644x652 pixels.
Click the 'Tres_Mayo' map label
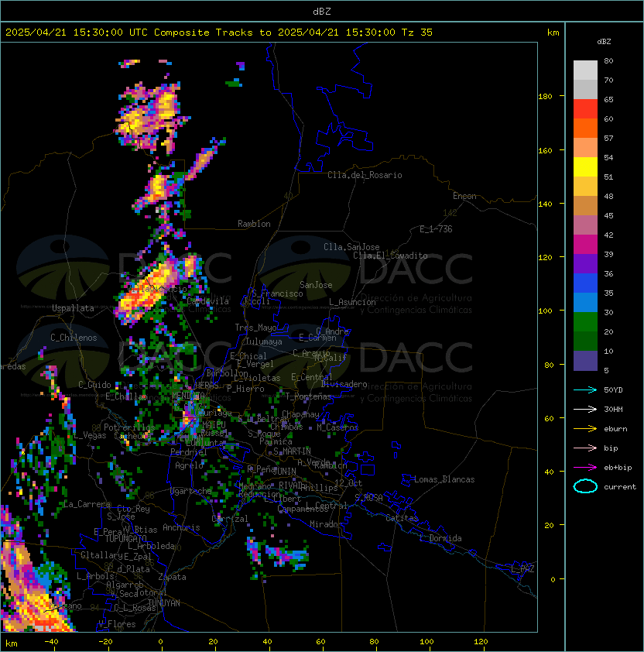[x=255, y=328]
